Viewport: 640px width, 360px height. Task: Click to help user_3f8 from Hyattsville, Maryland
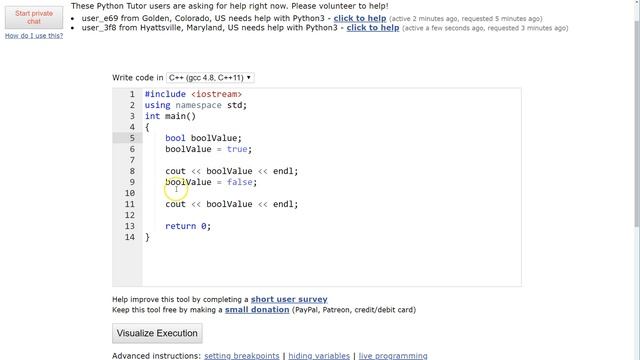click(373, 28)
